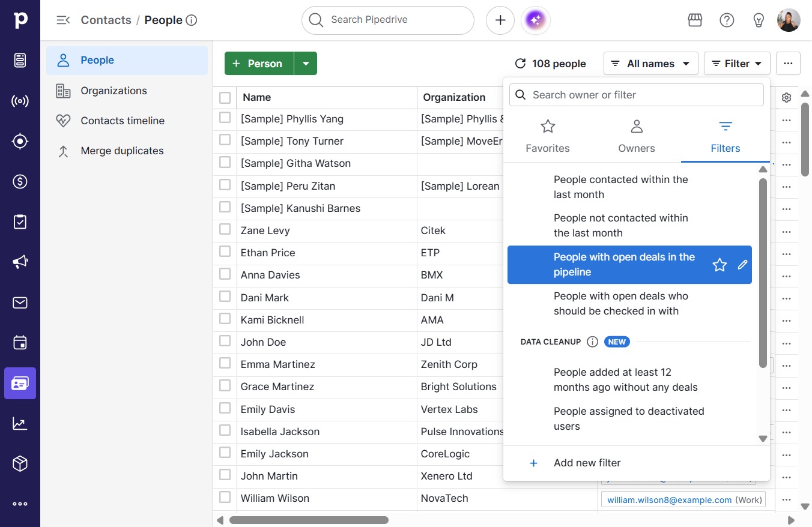Open the more actions ellipsis button
The image size is (812, 527).
point(788,64)
